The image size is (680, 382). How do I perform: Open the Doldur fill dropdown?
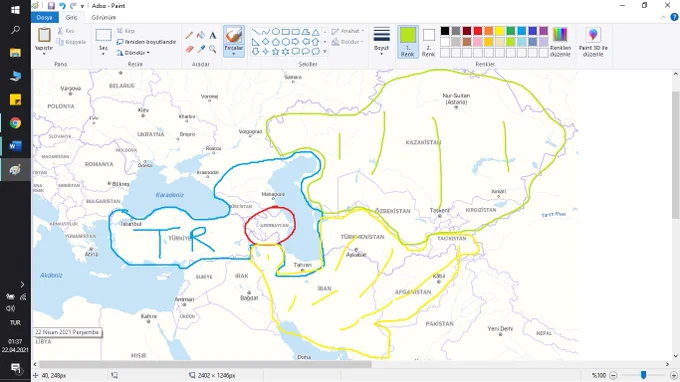[x=347, y=42]
